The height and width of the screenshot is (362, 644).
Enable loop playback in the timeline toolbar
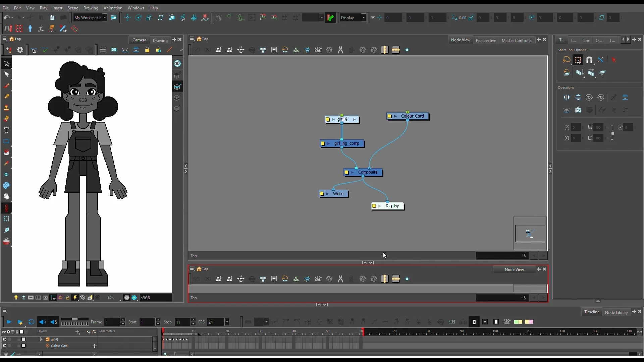pos(31,322)
